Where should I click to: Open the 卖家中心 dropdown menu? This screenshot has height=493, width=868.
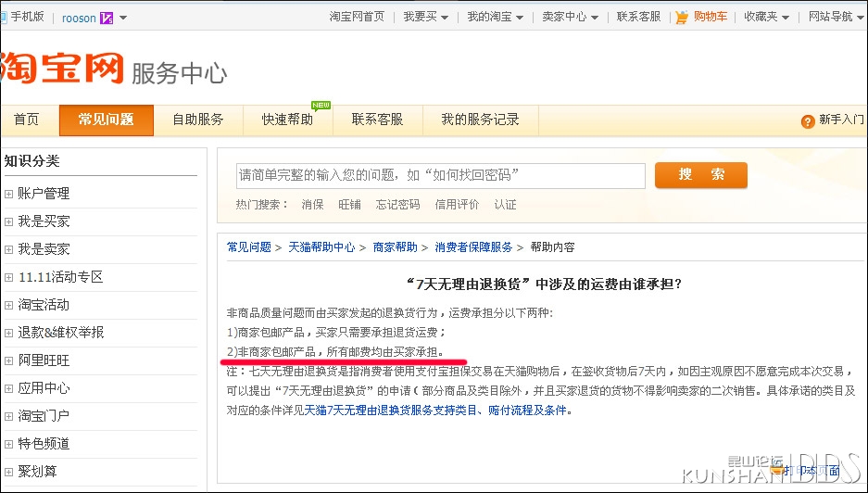coord(571,18)
